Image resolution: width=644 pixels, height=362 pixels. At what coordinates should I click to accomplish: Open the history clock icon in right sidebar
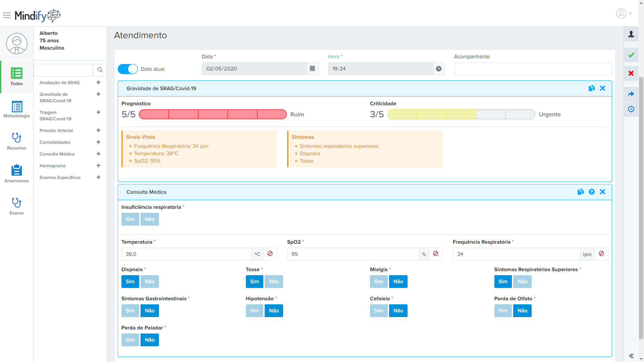(x=631, y=109)
